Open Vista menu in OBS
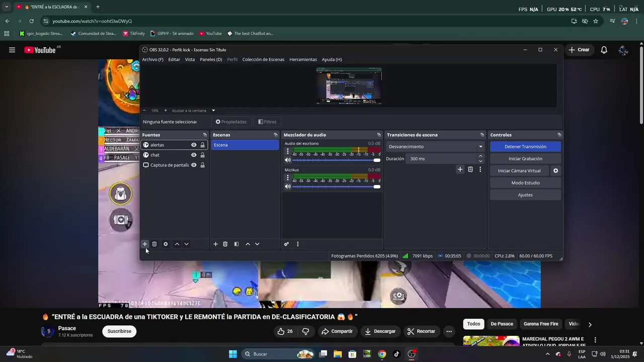 point(190,59)
